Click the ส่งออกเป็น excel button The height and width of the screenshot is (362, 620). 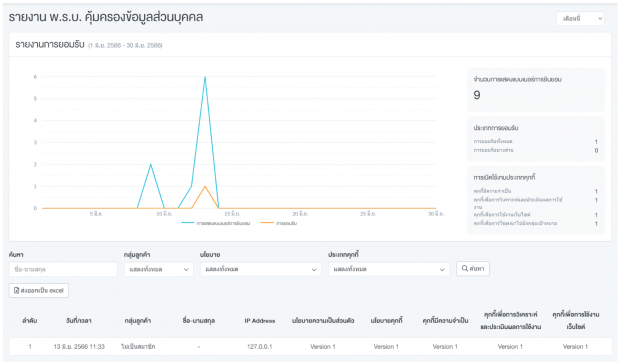click(x=39, y=290)
